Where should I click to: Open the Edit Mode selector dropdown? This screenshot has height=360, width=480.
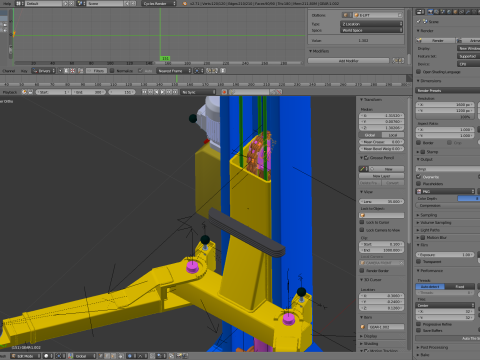click(x=25, y=356)
